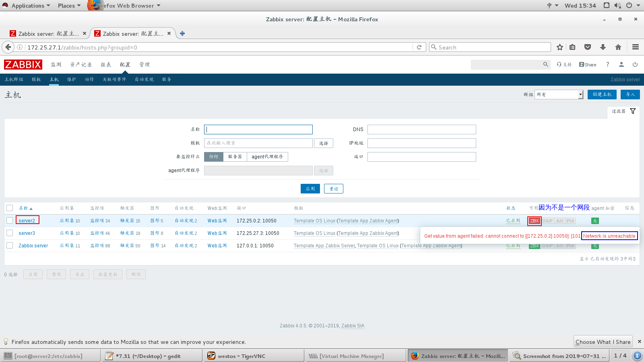
Task: Reload the page with the refresh icon
Action: (419, 47)
